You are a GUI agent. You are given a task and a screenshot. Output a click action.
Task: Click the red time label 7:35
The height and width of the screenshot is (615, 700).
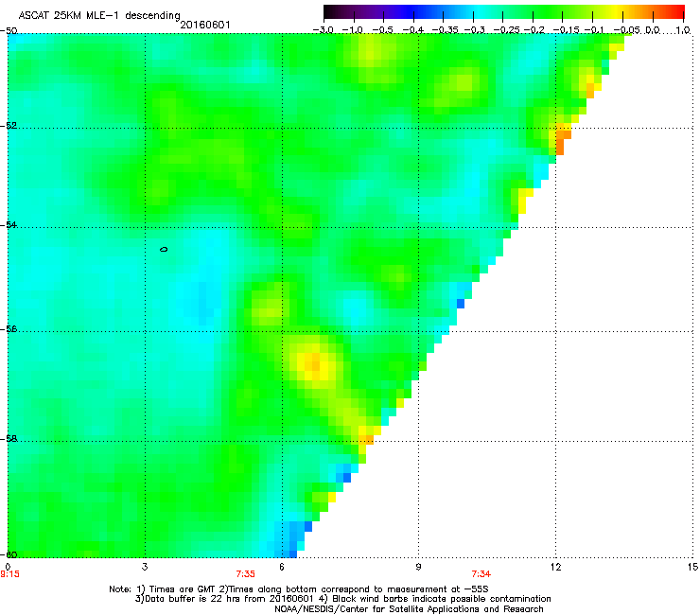pyautogui.click(x=246, y=574)
